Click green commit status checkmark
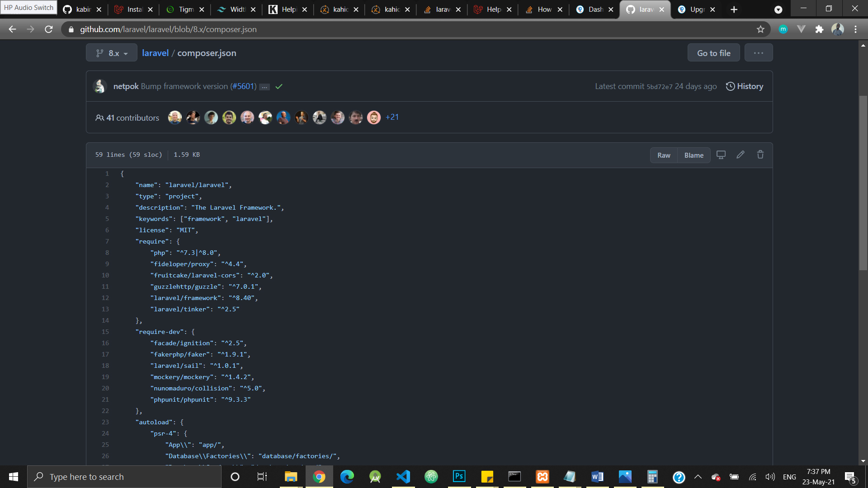Viewport: 868px width, 488px height. 279,87
